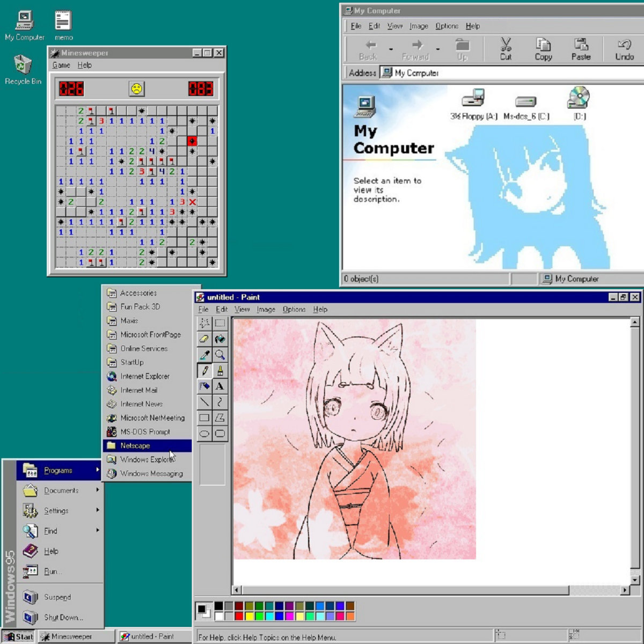Pick the Fill With Color bucket tool

220,339
